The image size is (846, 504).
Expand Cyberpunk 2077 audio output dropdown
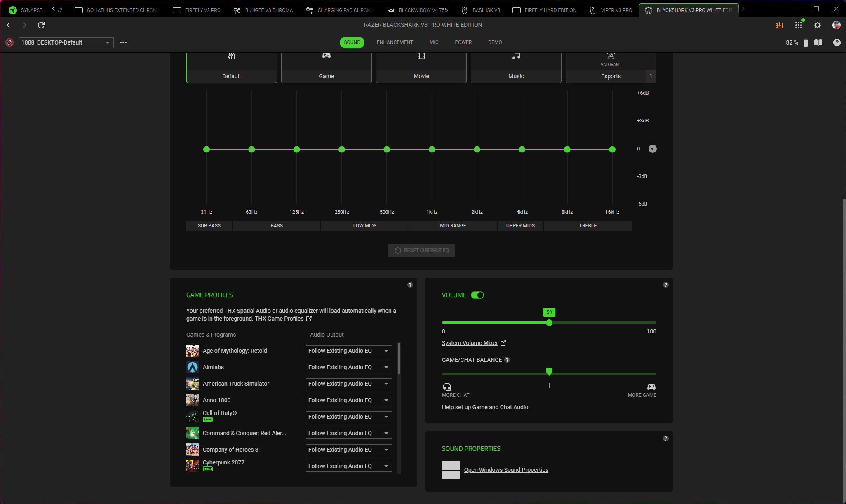[x=349, y=466]
